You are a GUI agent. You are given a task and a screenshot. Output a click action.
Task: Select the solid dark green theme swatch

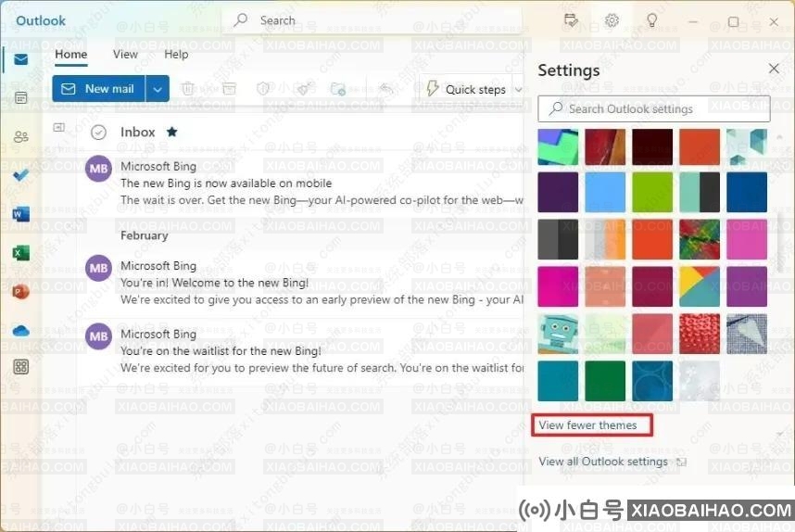coord(605,381)
